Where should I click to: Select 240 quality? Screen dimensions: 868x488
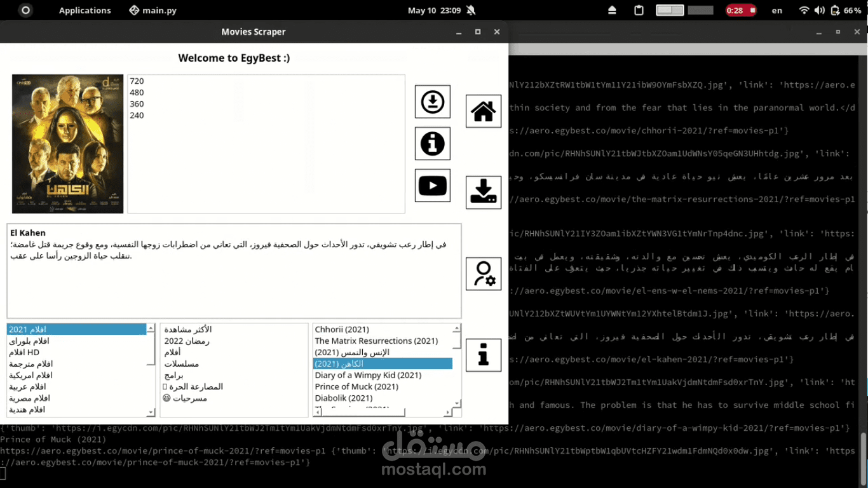266,115
